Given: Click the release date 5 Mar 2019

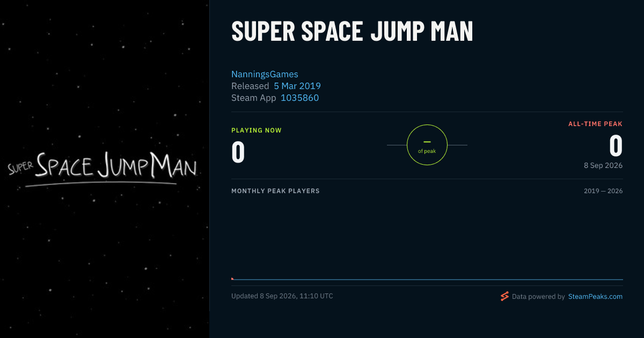Looking at the screenshot, I should 297,86.
